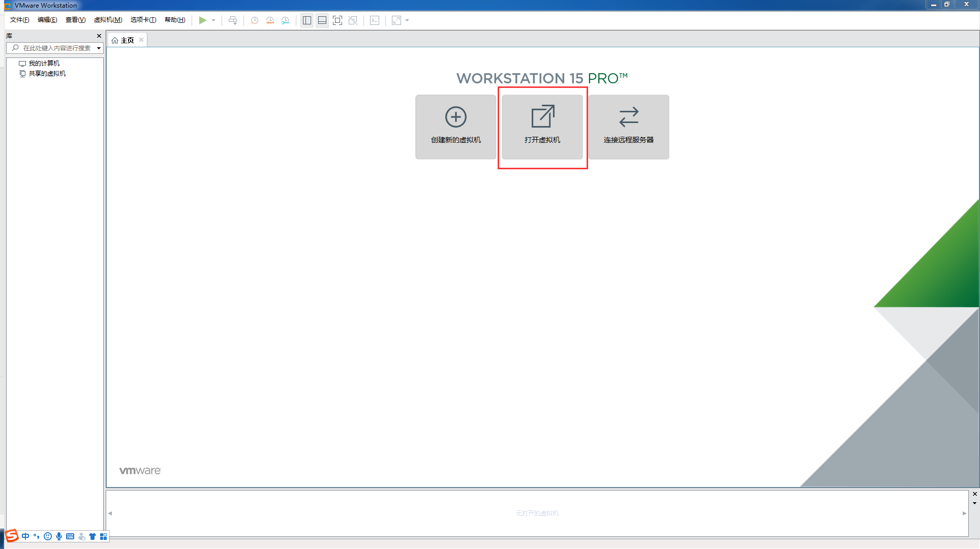
Task: Click the Revert to Snapshot icon
Action: (270, 20)
